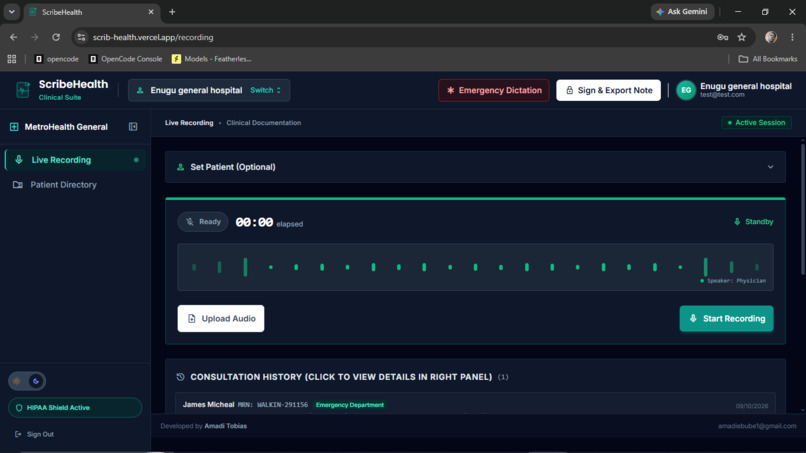Click the Speaker: Physician label
This screenshot has height=453, width=806.
734,281
